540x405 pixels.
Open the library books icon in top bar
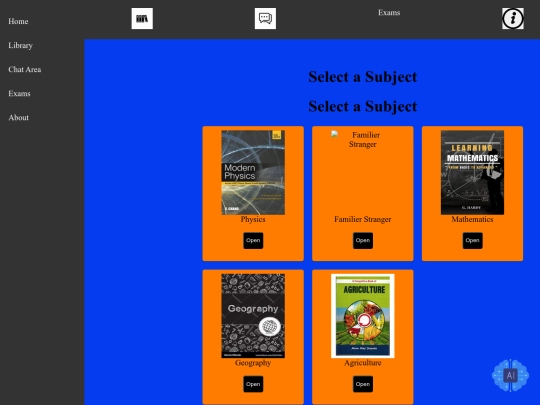142,19
